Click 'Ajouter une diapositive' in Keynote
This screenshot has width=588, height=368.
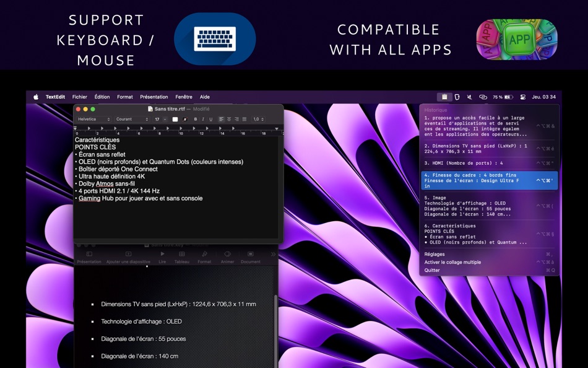[128, 257]
